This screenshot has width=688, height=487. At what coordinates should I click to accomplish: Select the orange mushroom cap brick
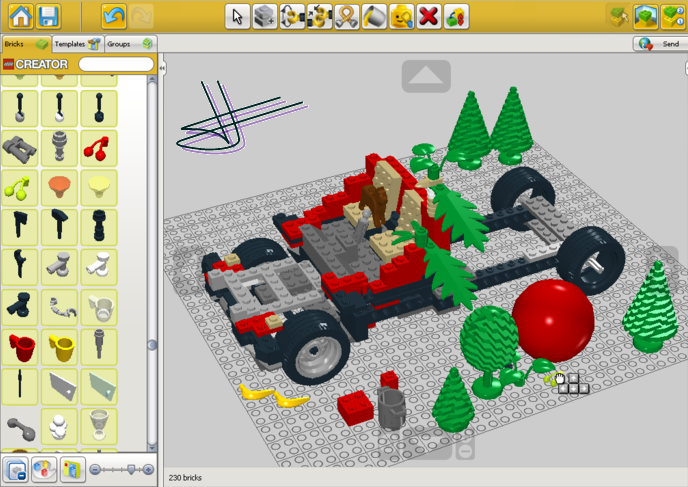coord(59,188)
